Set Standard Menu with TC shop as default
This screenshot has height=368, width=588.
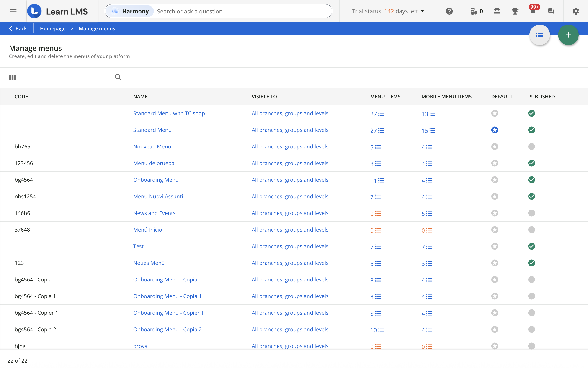click(495, 113)
